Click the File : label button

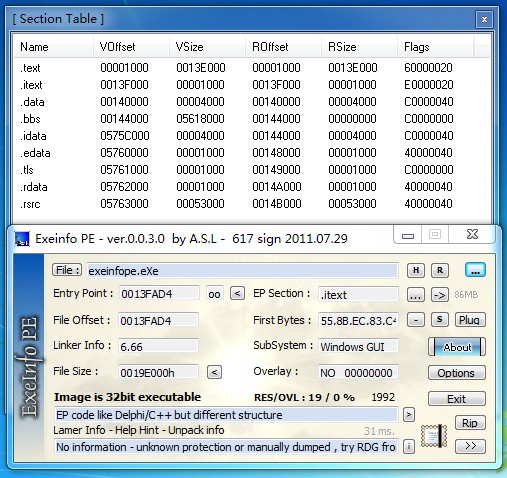point(67,270)
